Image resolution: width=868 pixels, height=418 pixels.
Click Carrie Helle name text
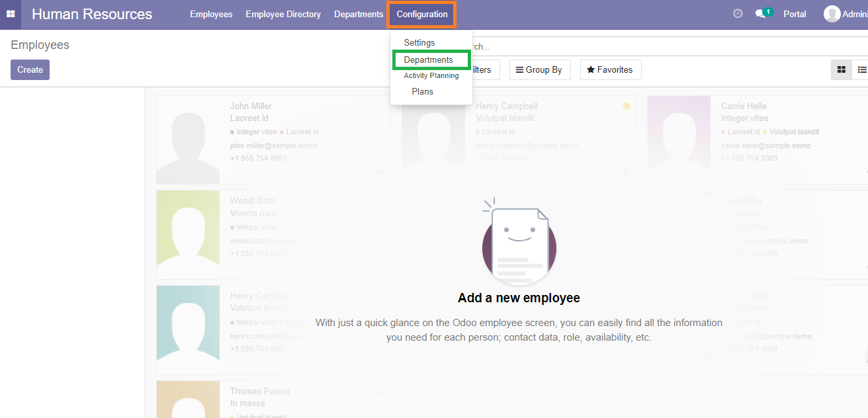coord(744,106)
